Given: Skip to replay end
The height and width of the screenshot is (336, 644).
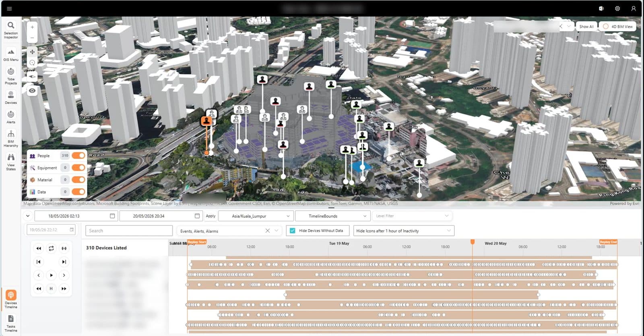Looking at the screenshot, I should (64, 262).
